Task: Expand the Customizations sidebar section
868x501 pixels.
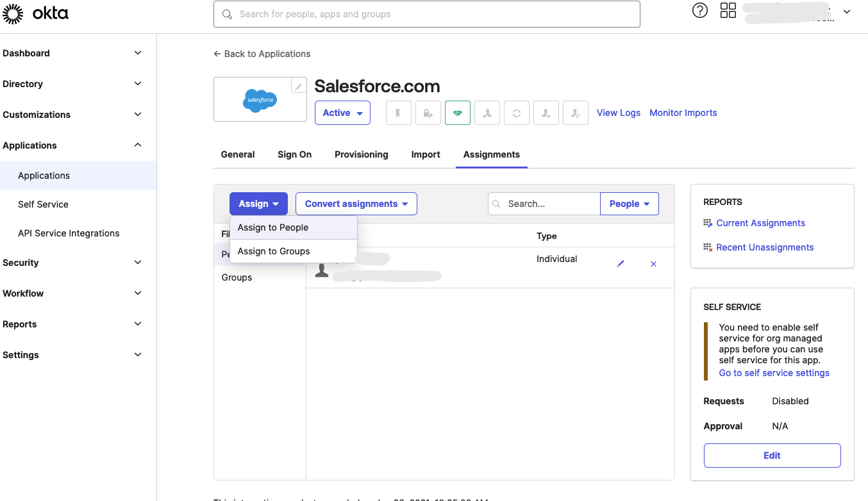Action: (138, 115)
